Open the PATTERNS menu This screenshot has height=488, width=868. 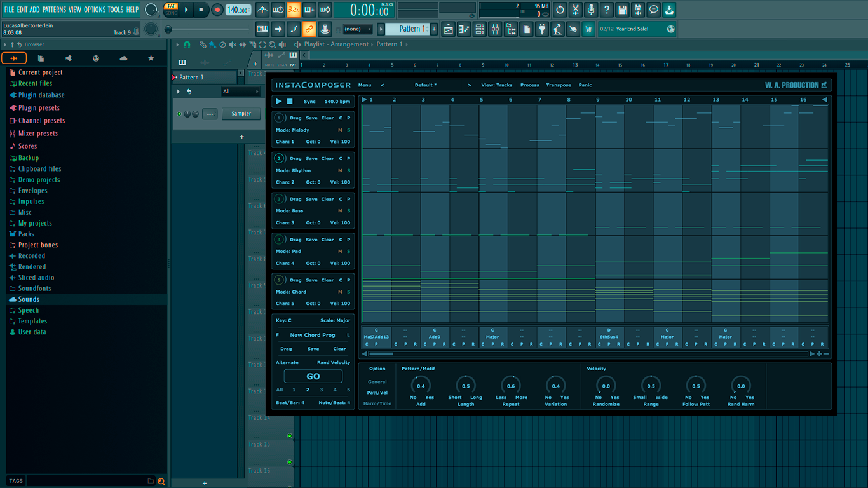point(54,10)
